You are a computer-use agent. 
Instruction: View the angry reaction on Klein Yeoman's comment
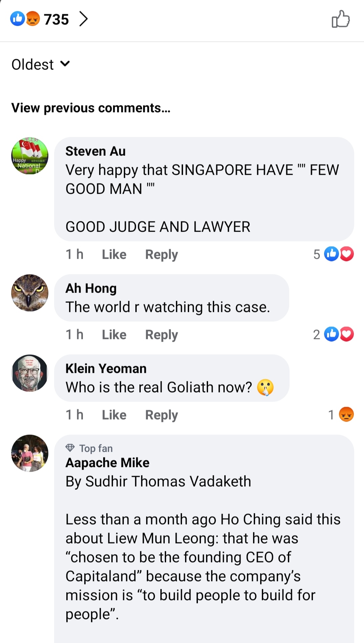[341, 414]
